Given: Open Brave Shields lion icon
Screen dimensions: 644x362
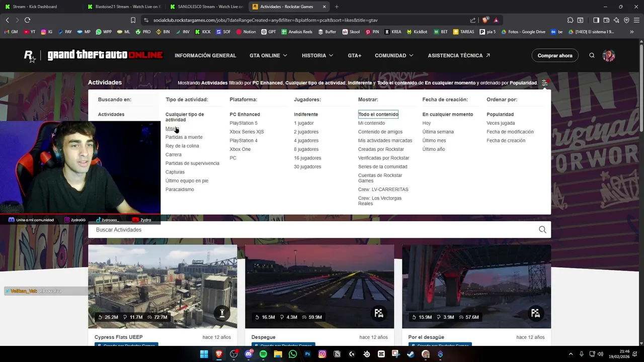Looking at the screenshot, I should coord(485,20).
